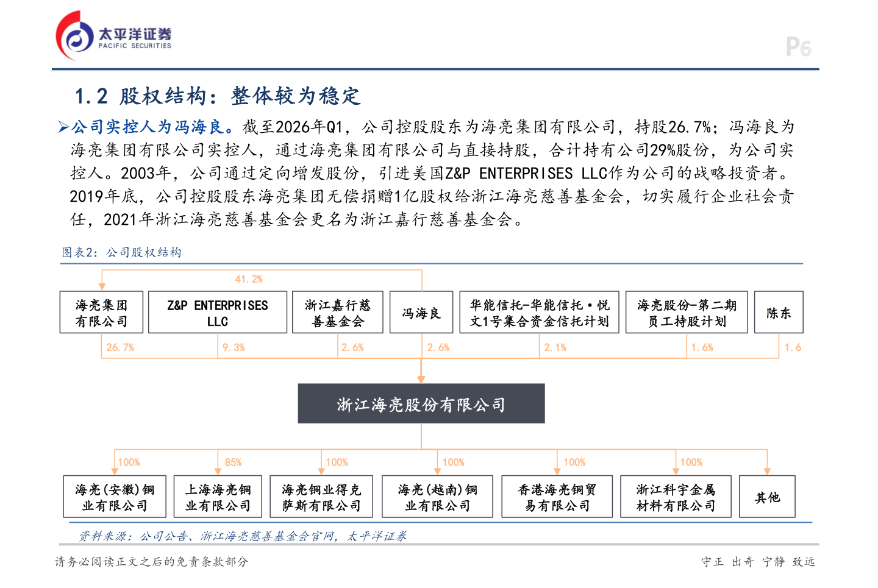Click the 海亮(越南)铜业有限公司 box
Image resolution: width=878 pixels, height=588 pixels.
(437, 497)
